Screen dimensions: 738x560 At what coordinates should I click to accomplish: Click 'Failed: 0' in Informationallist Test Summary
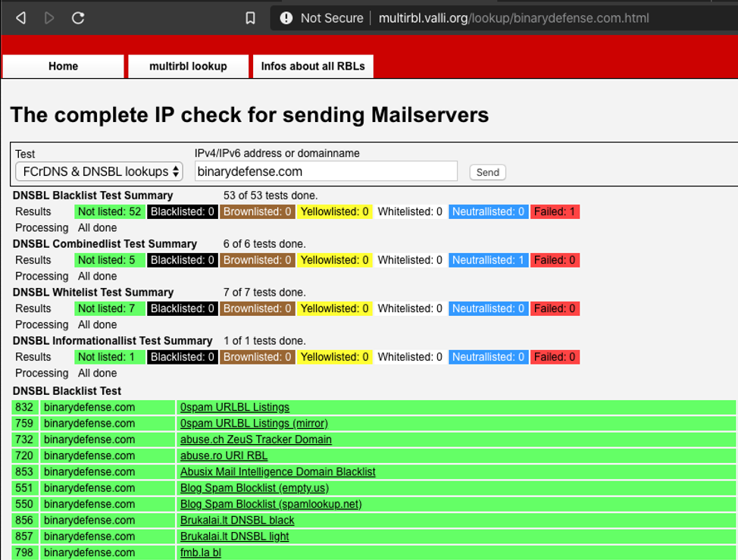coord(555,357)
